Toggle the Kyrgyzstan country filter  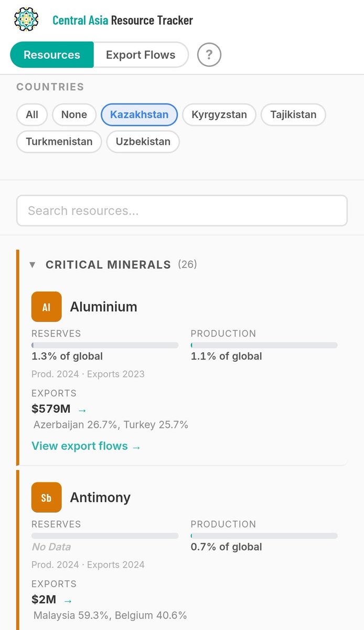coord(219,114)
